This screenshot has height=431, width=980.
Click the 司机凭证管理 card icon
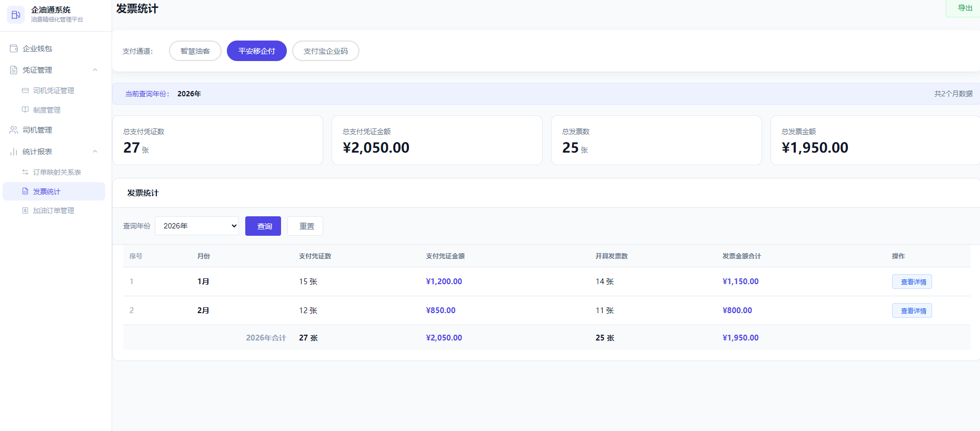(x=25, y=91)
